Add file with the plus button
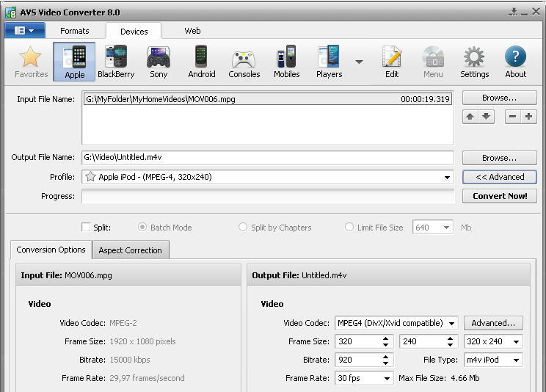Viewport: 546px width, 392px height. tap(528, 117)
